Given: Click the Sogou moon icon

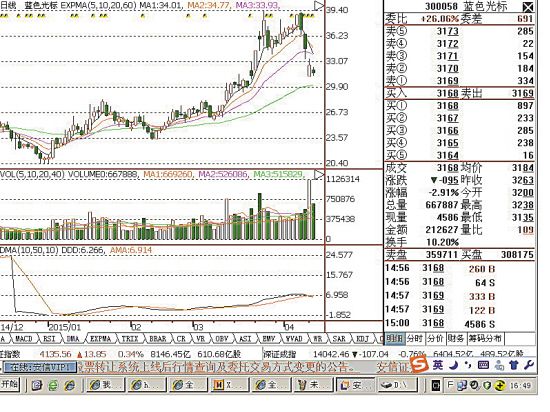Looking at the screenshot, I should 454,365.
